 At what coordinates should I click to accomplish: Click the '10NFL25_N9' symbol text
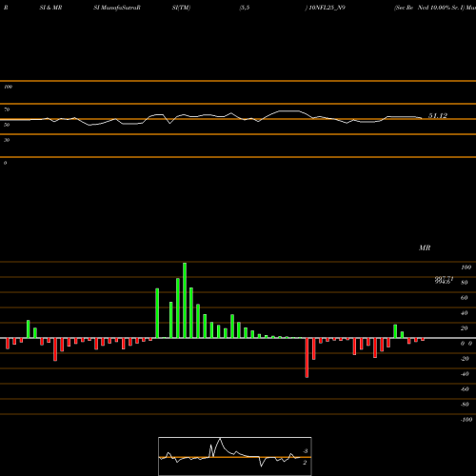327,8
